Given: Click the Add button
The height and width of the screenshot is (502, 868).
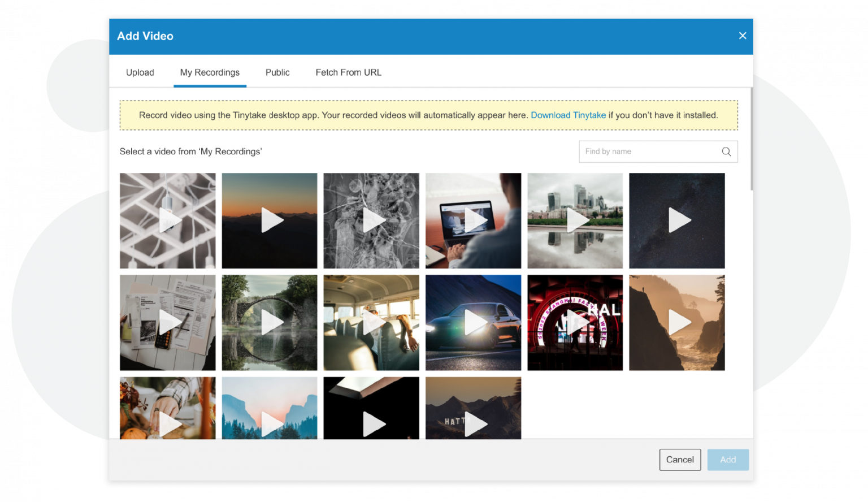Looking at the screenshot, I should click(x=728, y=460).
